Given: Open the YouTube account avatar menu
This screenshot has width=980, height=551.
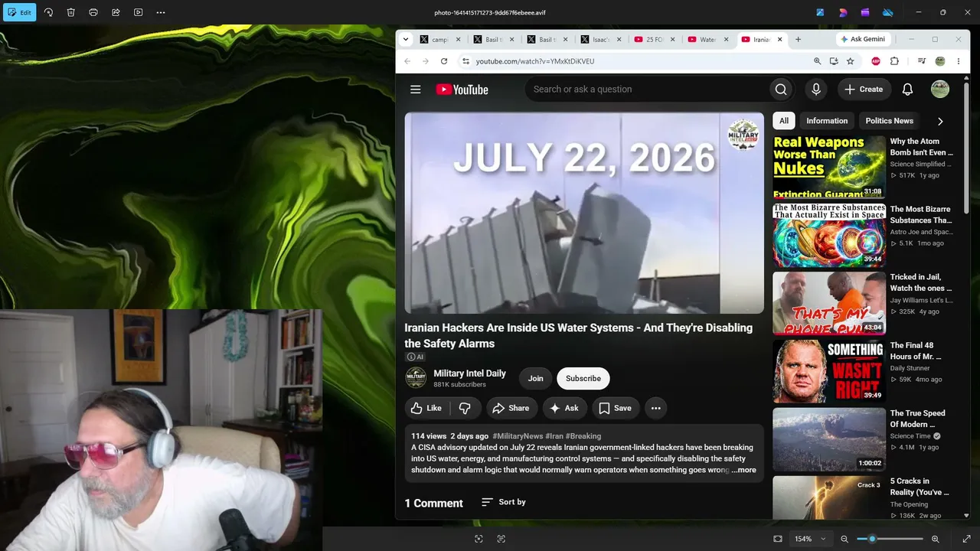Looking at the screenshot, I should 940,90.
